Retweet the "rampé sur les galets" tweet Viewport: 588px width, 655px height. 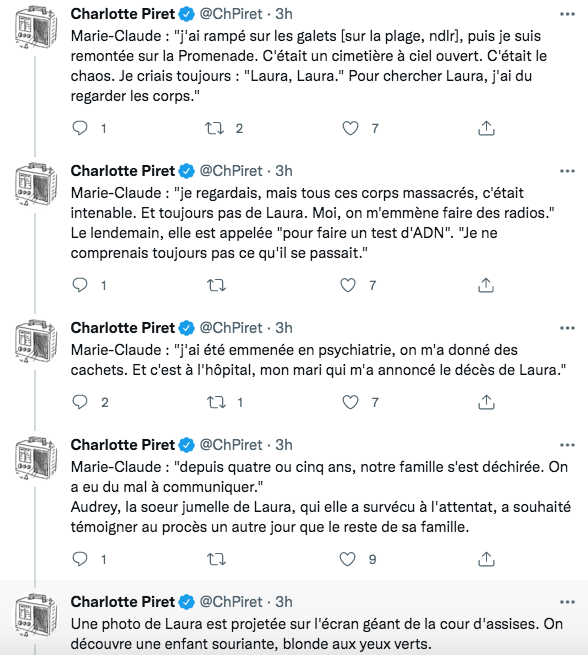[x=215, y=128]
